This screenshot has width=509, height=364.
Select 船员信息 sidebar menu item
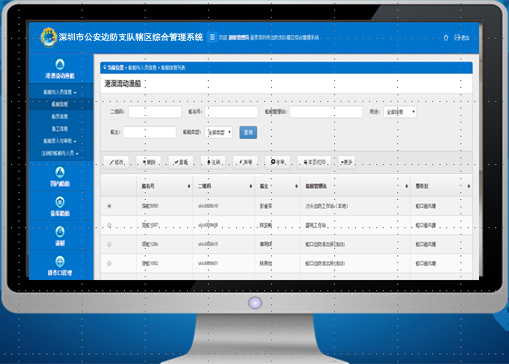60,116
